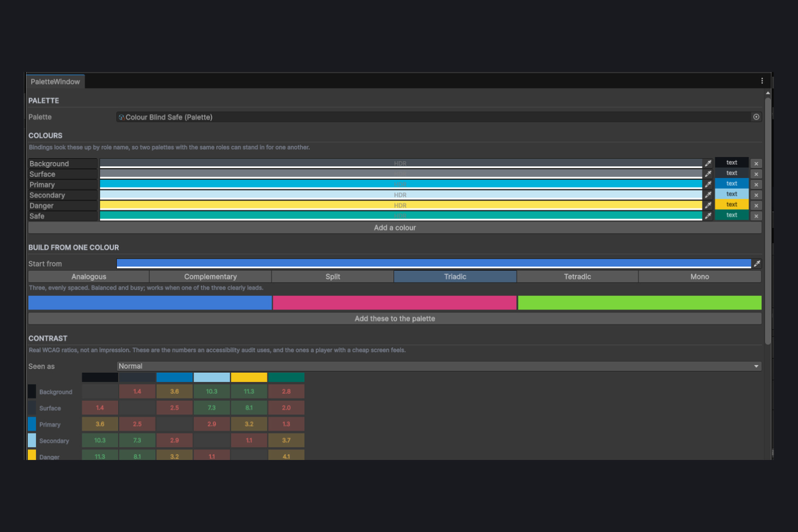Click eyedropper for the Safe colour row

point(708,216)
